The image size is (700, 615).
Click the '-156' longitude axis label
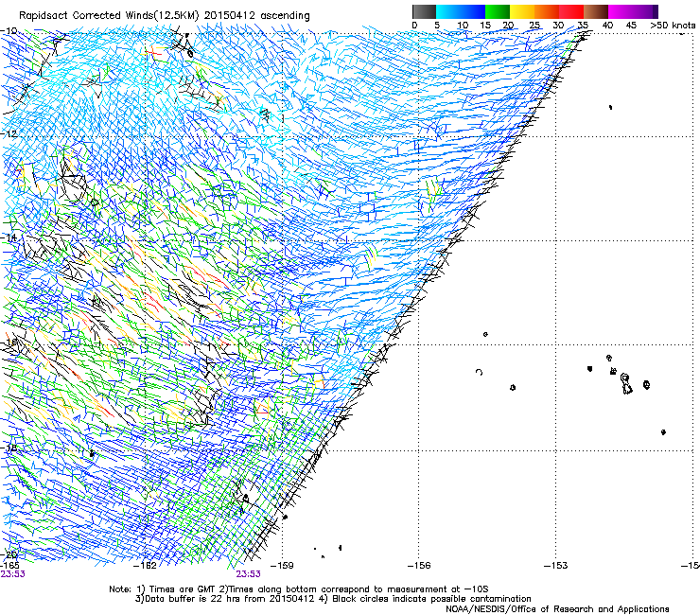pos(419,566)
